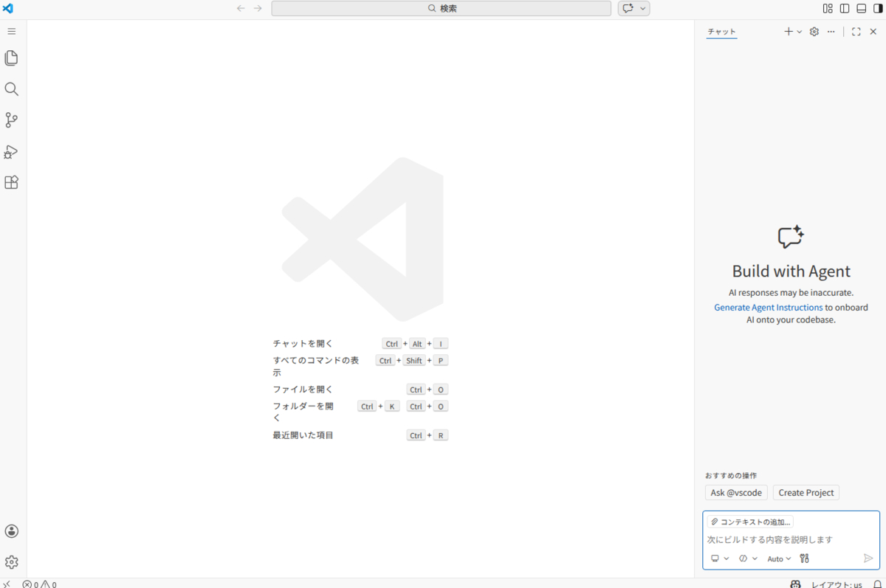Open the Accounts menu icon
The height and width of the screenshot is (588, 886).
coord(11,531)
